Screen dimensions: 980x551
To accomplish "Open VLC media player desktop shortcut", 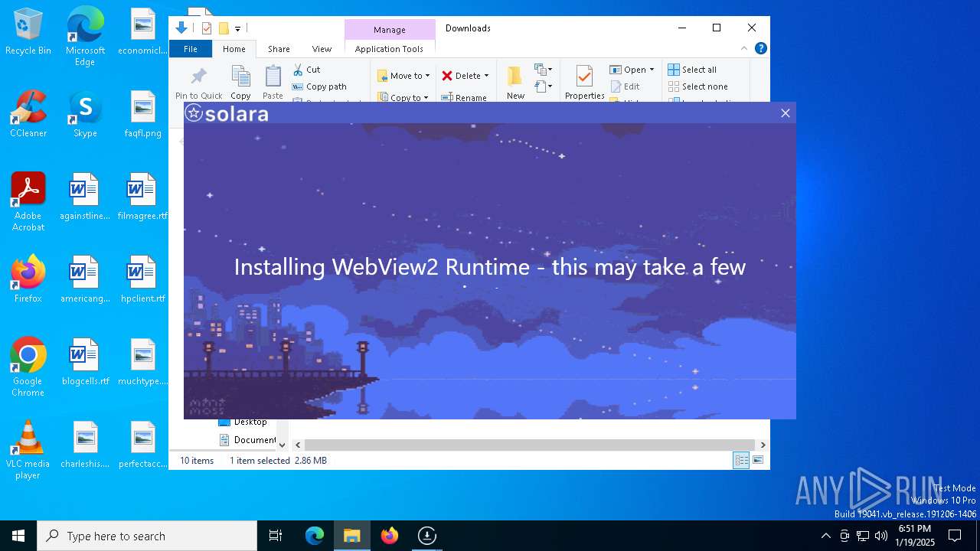I will coord(28,450).
